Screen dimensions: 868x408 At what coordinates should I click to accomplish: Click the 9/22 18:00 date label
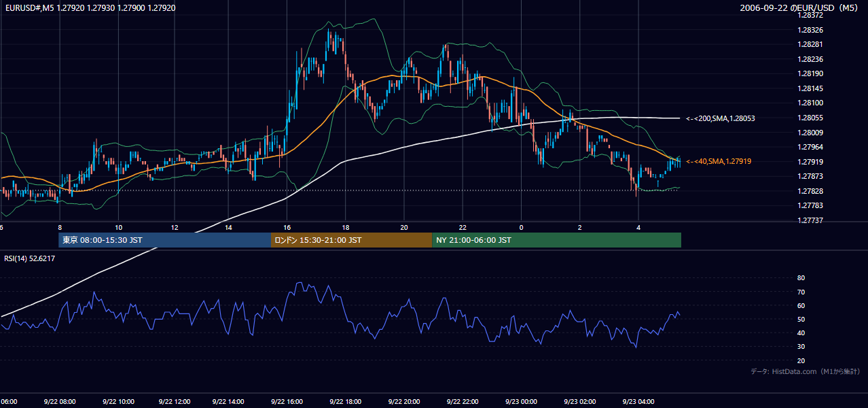coord(346,402)
